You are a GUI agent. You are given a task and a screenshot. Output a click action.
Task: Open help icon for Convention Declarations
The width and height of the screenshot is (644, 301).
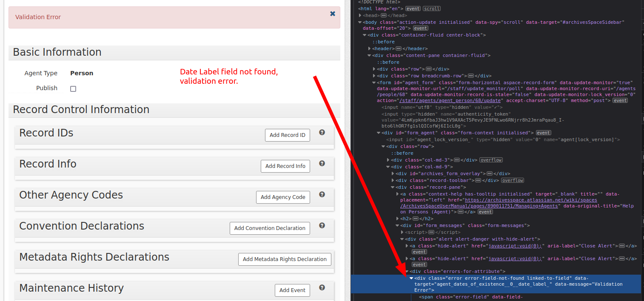(x=322, y=225)
